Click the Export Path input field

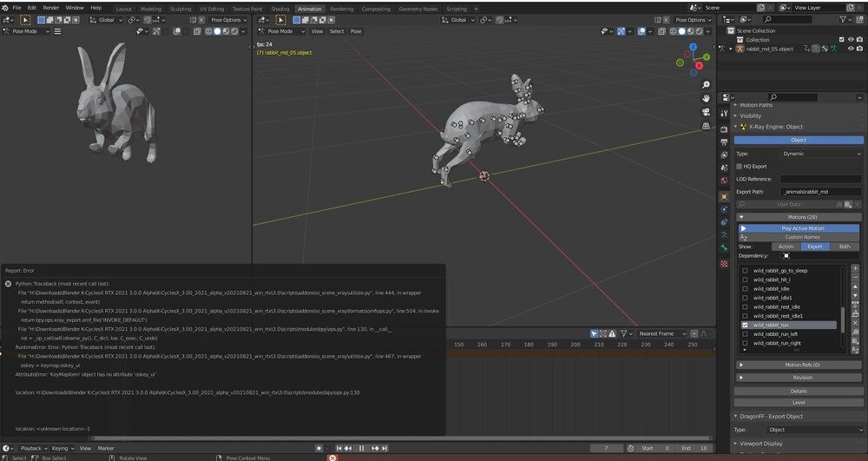(821, 191)
